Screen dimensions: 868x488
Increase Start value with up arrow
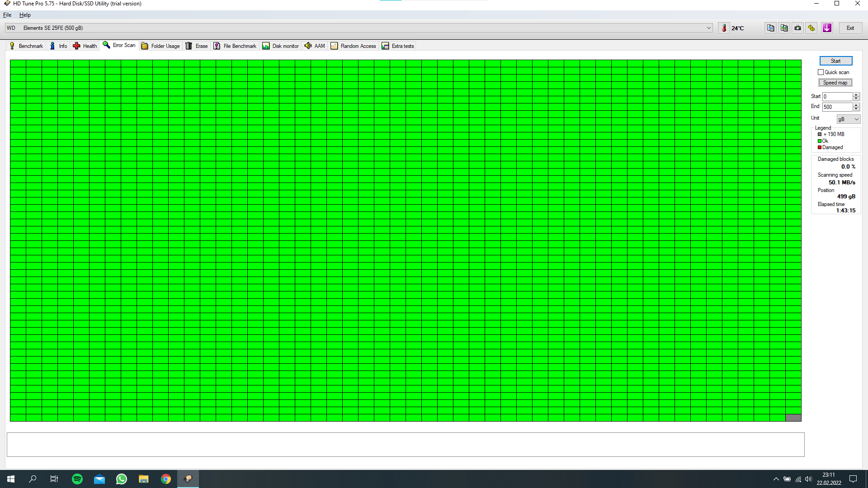[x=856, y=94]
